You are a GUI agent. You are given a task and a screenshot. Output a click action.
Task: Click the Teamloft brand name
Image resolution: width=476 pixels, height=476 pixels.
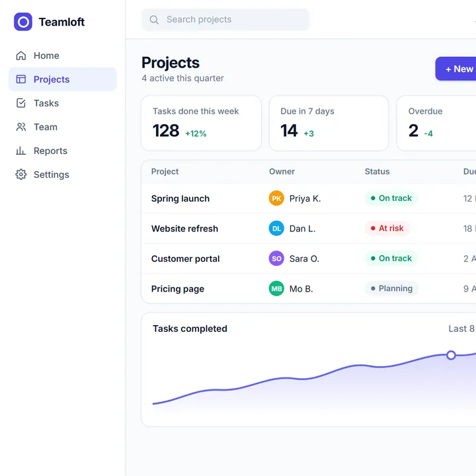pyautogui.click(x=61, y=22)
